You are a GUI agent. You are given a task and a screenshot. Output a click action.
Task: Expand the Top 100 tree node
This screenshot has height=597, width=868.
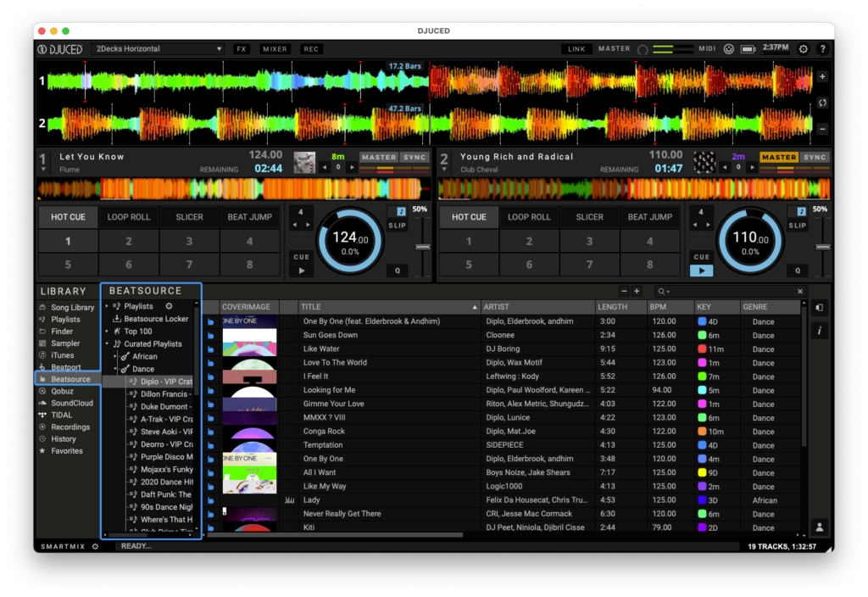[x=107, y=332]
